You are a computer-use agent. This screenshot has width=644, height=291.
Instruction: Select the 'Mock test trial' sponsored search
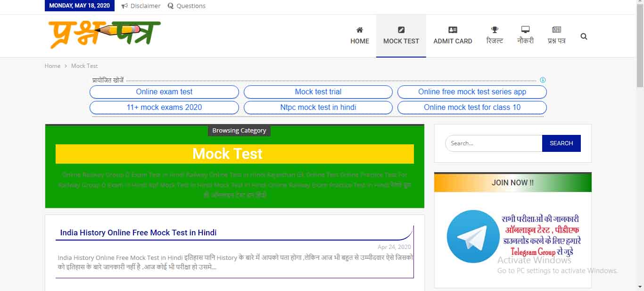click(x=318, y=91)
